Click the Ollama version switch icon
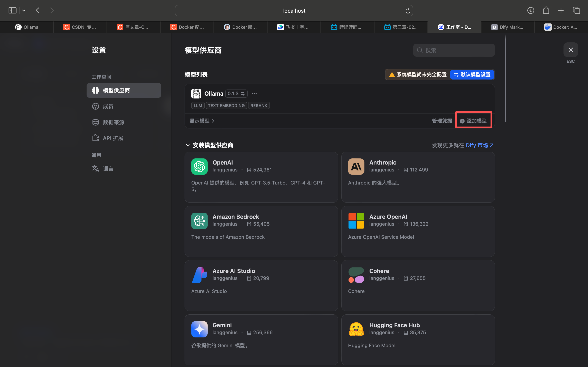588x367 pixels. tap(243, 93)
